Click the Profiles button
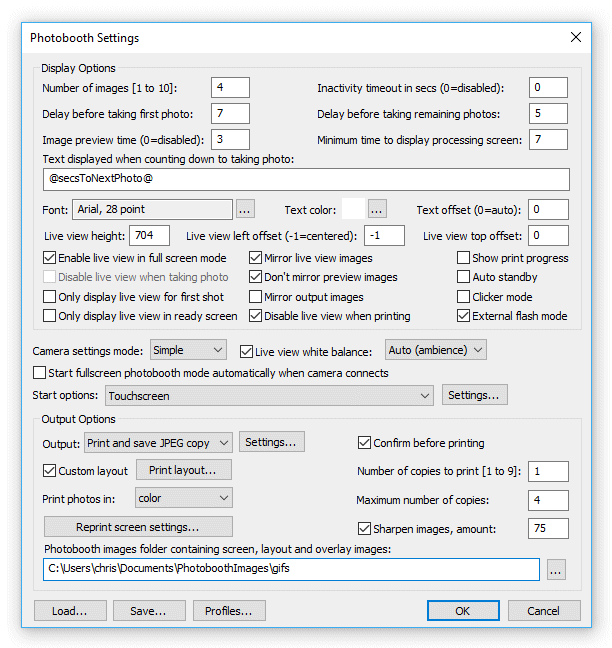Viewport: 612px width, 648px height. pyautogui.click(x=228, y=611)
